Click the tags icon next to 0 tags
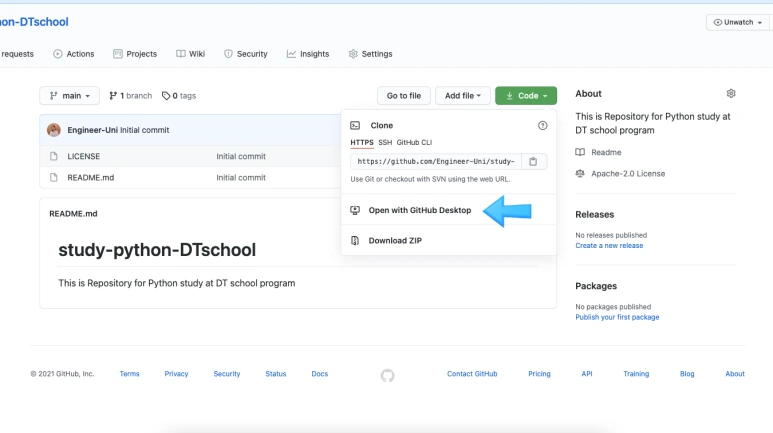 166,96
